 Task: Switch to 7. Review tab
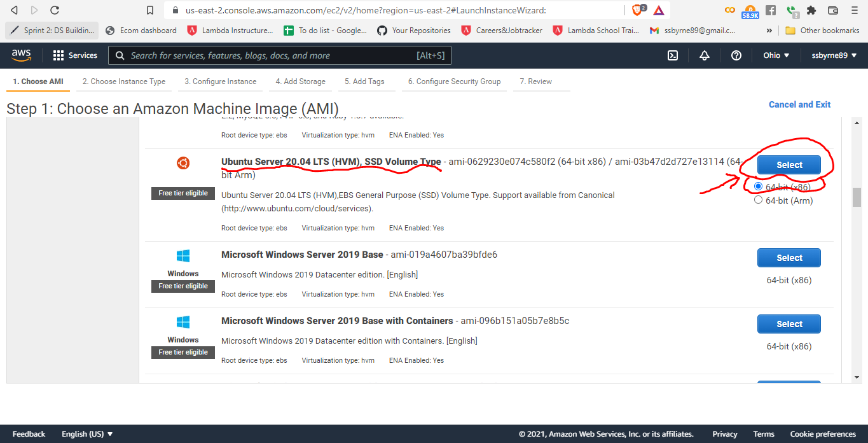click(x=536, y=81)
